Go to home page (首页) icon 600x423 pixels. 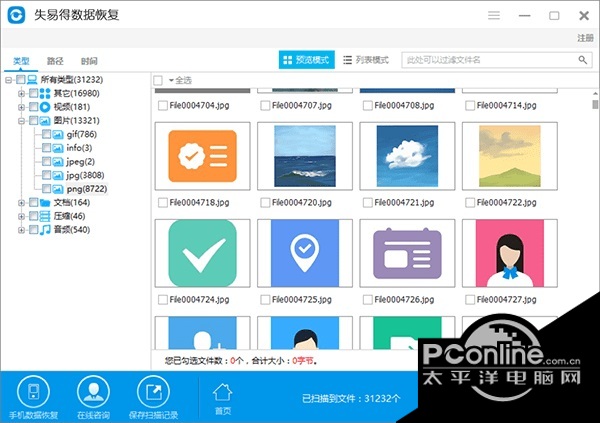click(222, 393)
